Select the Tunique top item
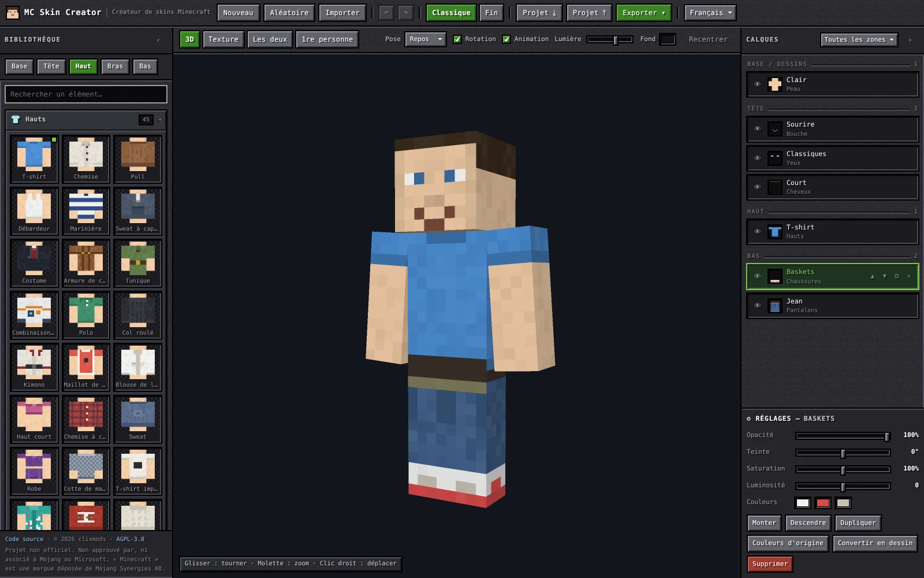 click(137, 263)
